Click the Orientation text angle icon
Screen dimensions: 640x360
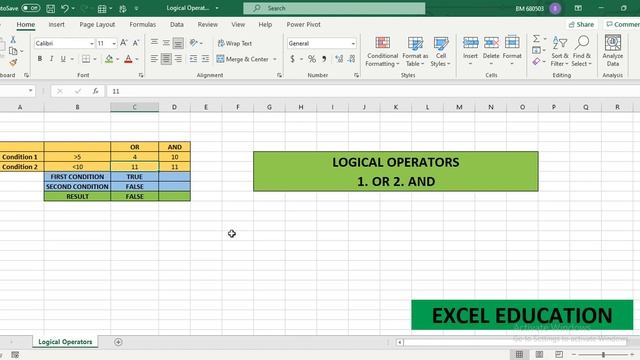tap(194, 42)
